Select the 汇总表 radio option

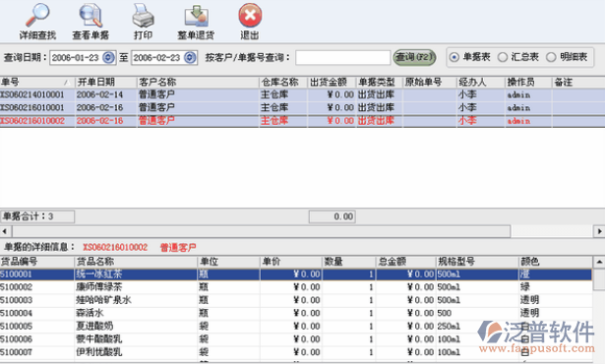[x=503, y=57]
